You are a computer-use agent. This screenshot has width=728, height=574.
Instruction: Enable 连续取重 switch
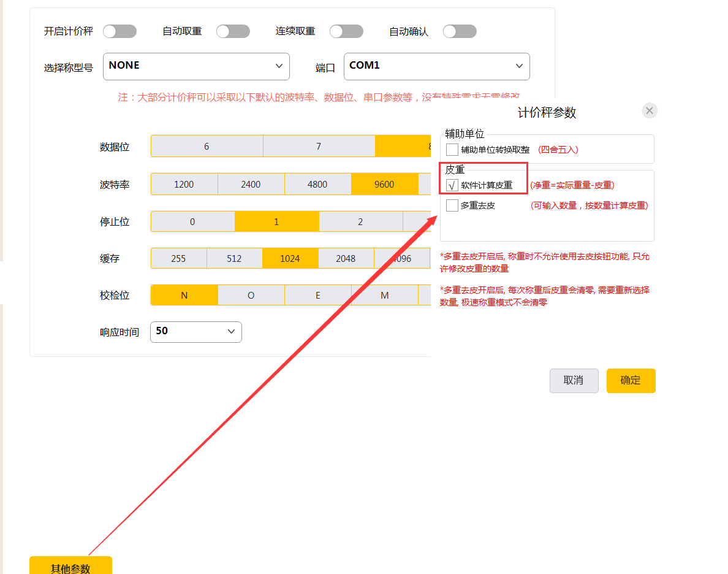346,31
